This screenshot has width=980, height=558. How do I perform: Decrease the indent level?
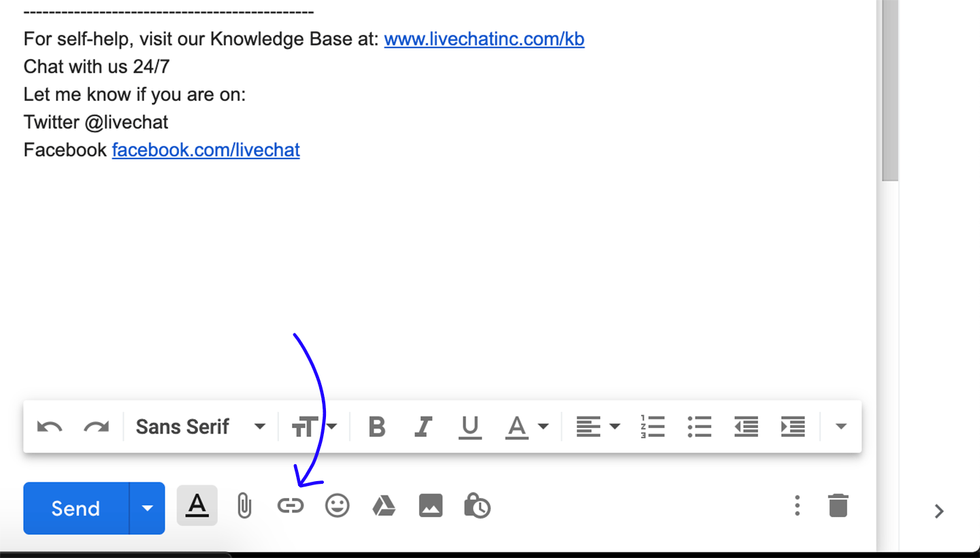746,427
